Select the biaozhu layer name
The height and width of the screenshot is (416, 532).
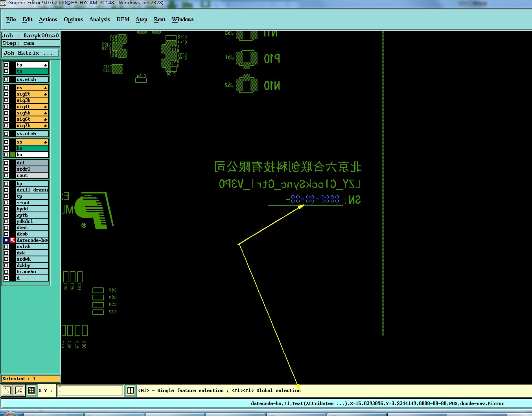[32, 272]
